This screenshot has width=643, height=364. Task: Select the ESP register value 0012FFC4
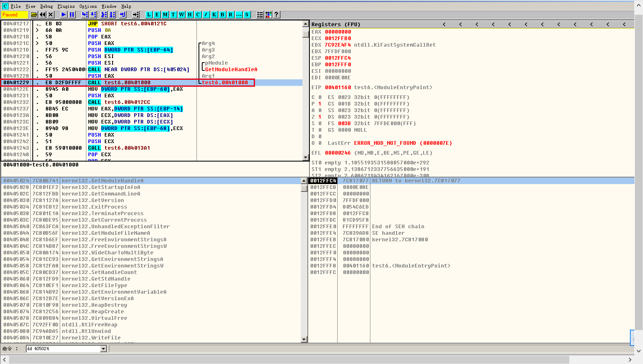(338, 58)
